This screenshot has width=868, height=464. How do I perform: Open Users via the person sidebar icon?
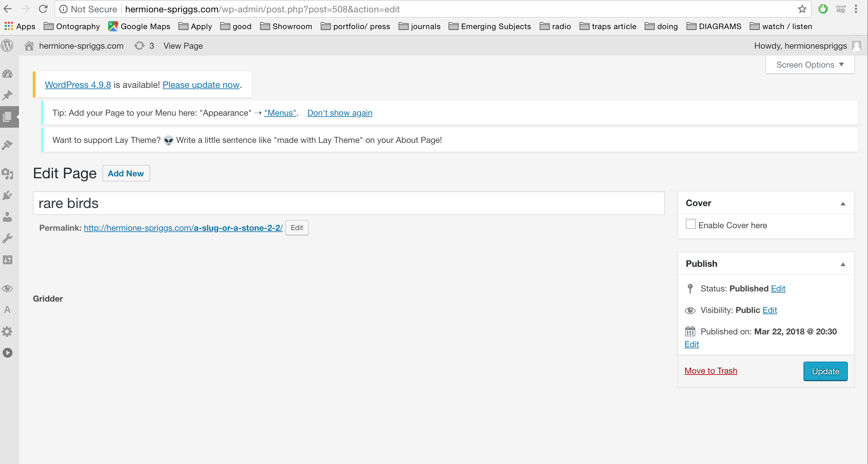(7, 217)
